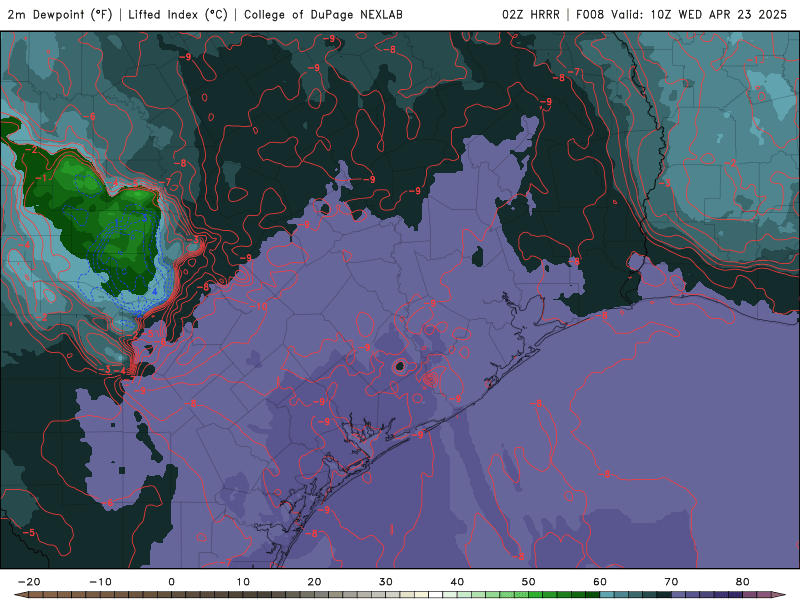Click the 0 label on the color scale
This screenshot has height=600, width=800.
point(171,582)
